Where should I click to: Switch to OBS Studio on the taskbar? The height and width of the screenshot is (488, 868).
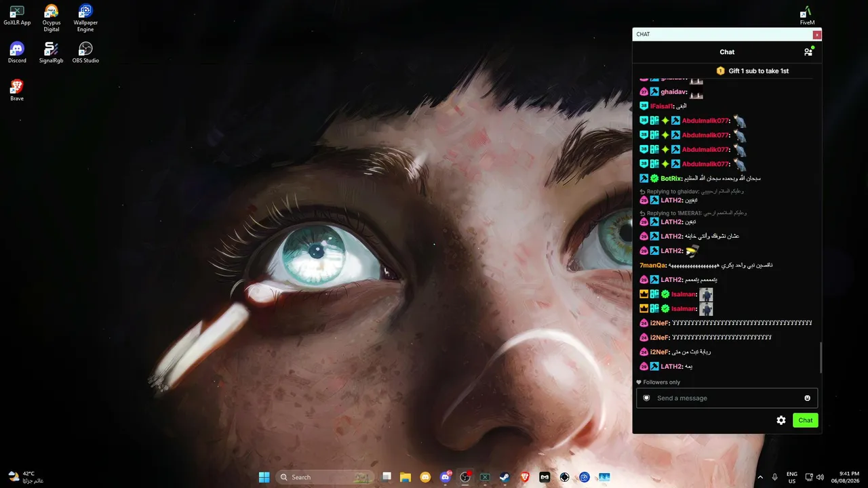465,477
